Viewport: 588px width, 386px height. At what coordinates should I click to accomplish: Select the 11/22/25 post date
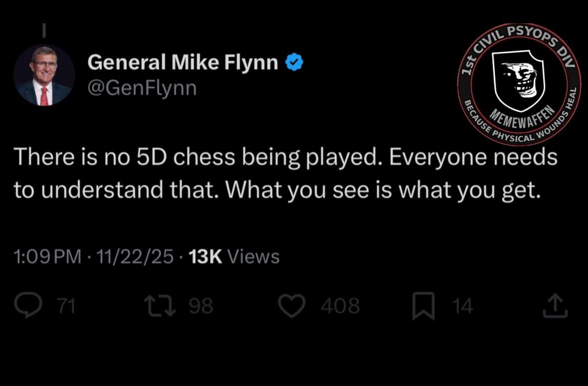[x=136, y=257]
